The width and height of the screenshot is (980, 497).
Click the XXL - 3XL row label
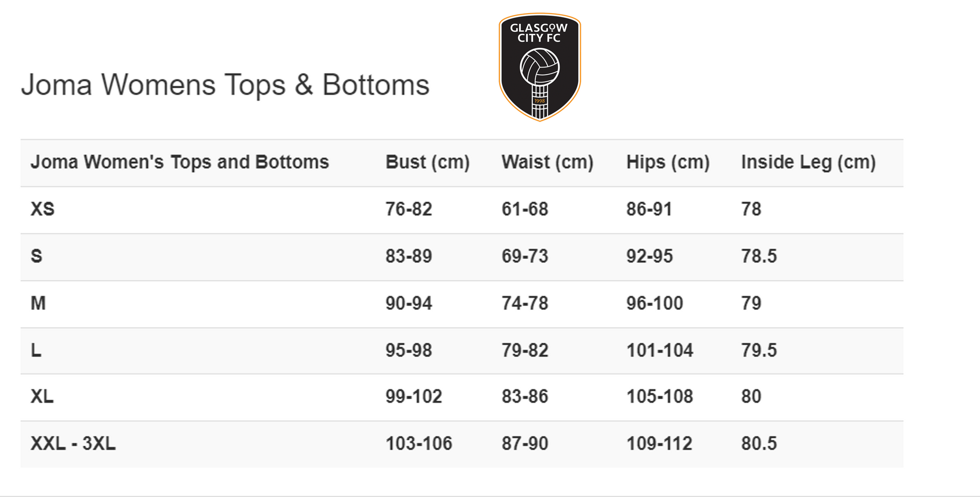pos(73,444)
